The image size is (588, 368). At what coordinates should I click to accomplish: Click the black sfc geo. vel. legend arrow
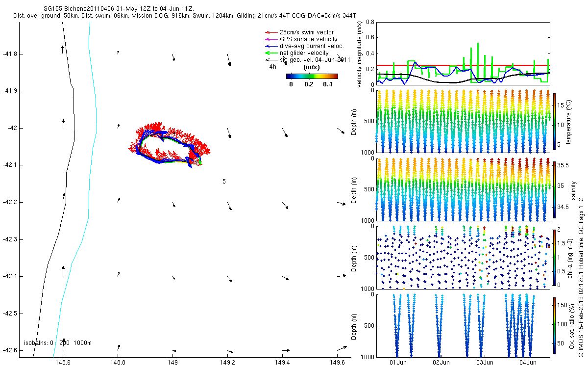coord(270,59)
